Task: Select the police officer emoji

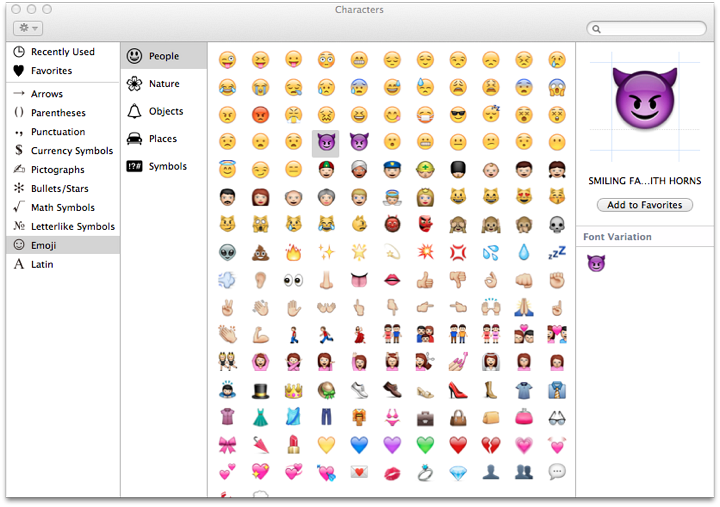Action: click(392, 170)
